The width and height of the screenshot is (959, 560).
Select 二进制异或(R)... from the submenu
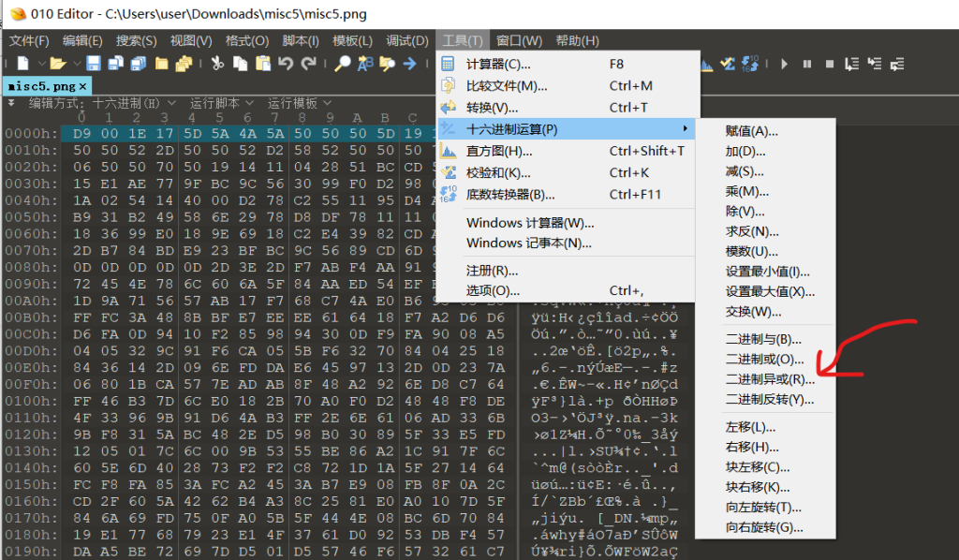(770, 379)
